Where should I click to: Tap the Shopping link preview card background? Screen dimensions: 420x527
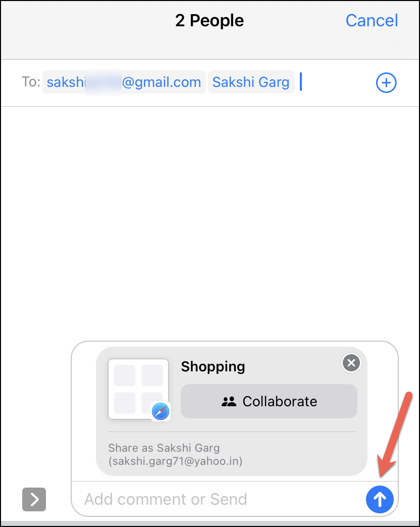pos(232,411)
